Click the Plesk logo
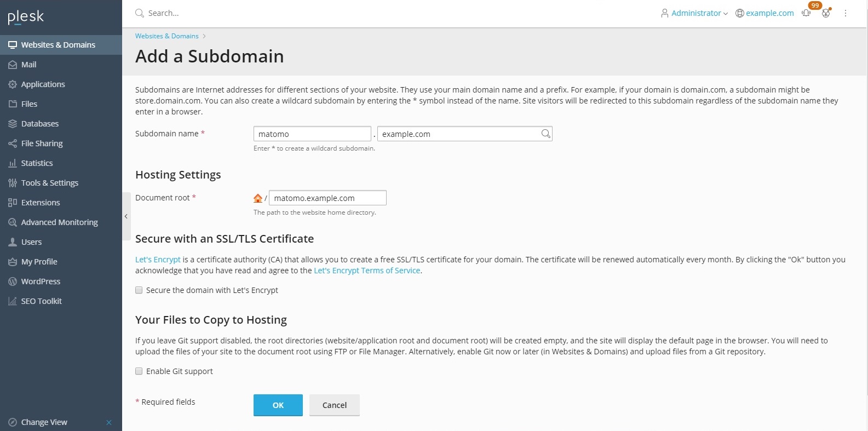 (x=26, y=17)
